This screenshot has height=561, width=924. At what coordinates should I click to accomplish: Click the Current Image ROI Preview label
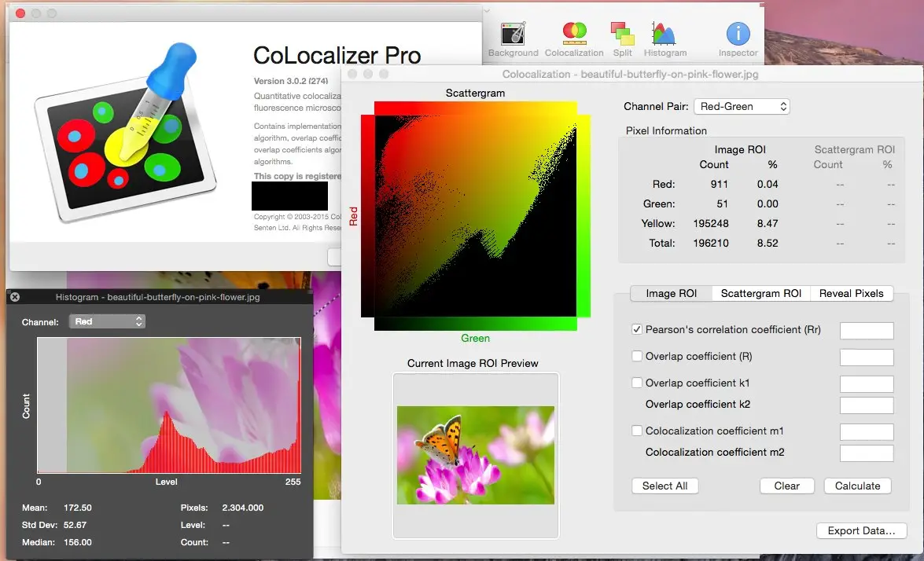coord(473,363)
